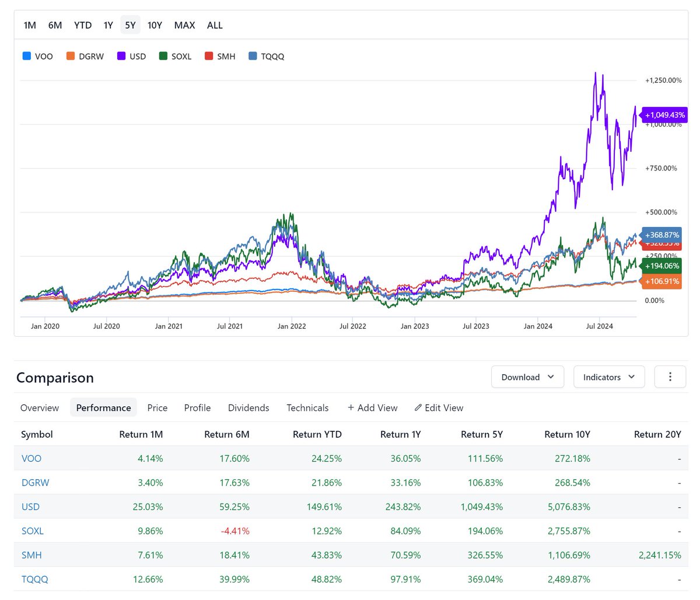Screen dimensions: 700x600
Task: Expand the Indicators dropdown
Action: click(608, 377)
